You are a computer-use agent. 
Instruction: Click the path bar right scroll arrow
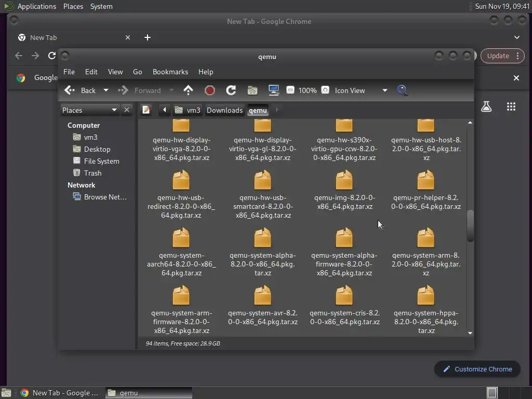tap(276, 110)
